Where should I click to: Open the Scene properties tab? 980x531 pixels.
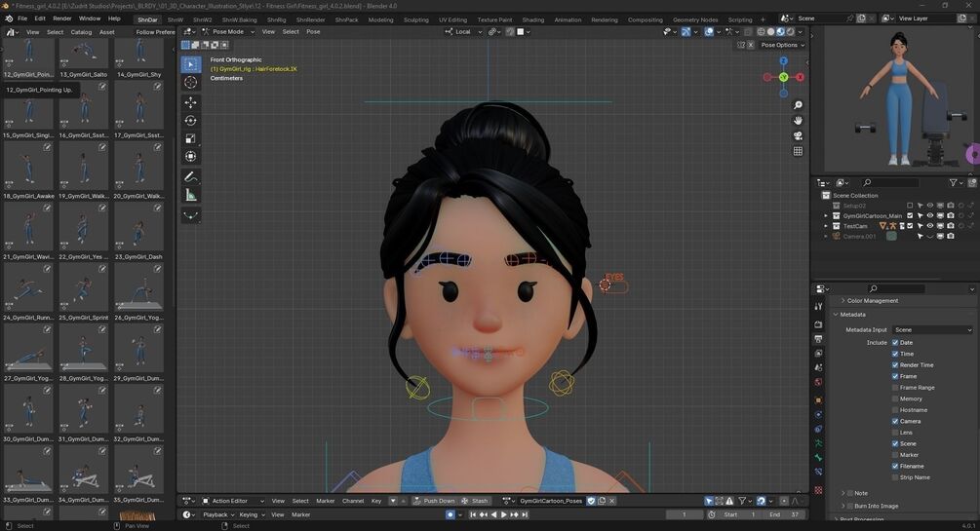click(819, 368)
